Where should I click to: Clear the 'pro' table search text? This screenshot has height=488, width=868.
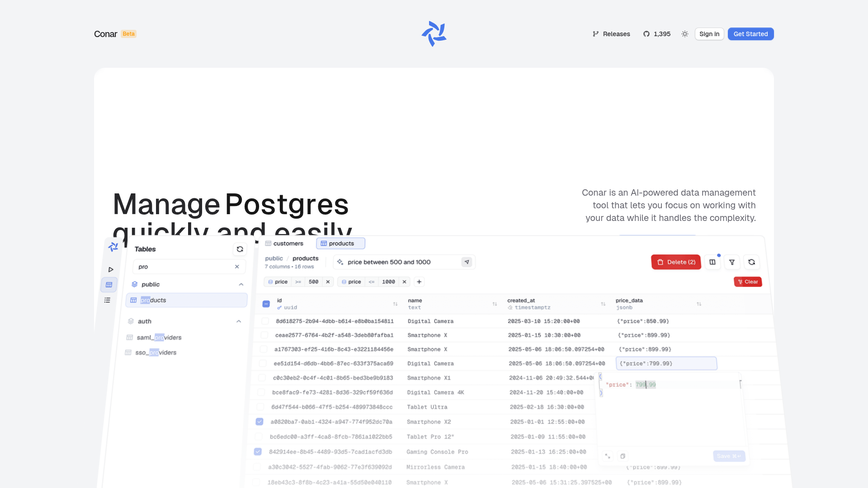tap(237, 267)
